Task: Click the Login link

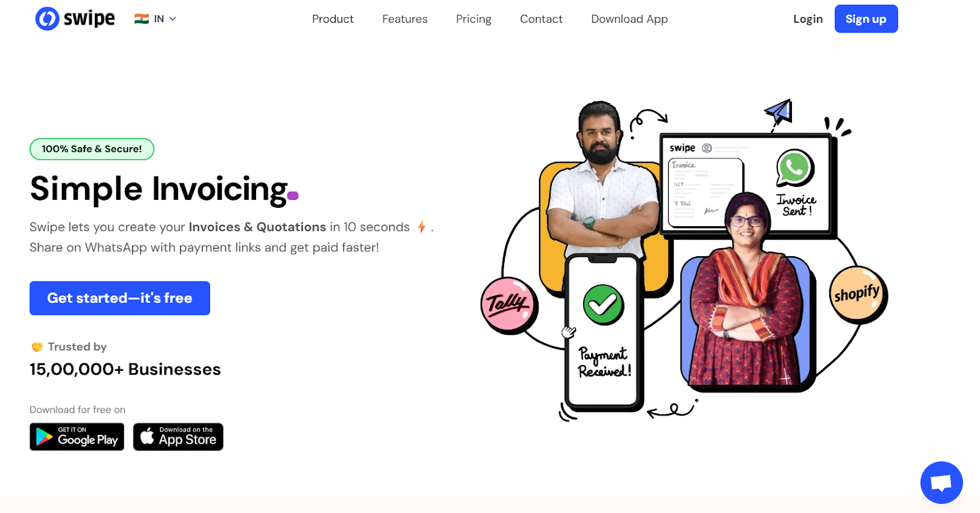Action: (808, 19)
